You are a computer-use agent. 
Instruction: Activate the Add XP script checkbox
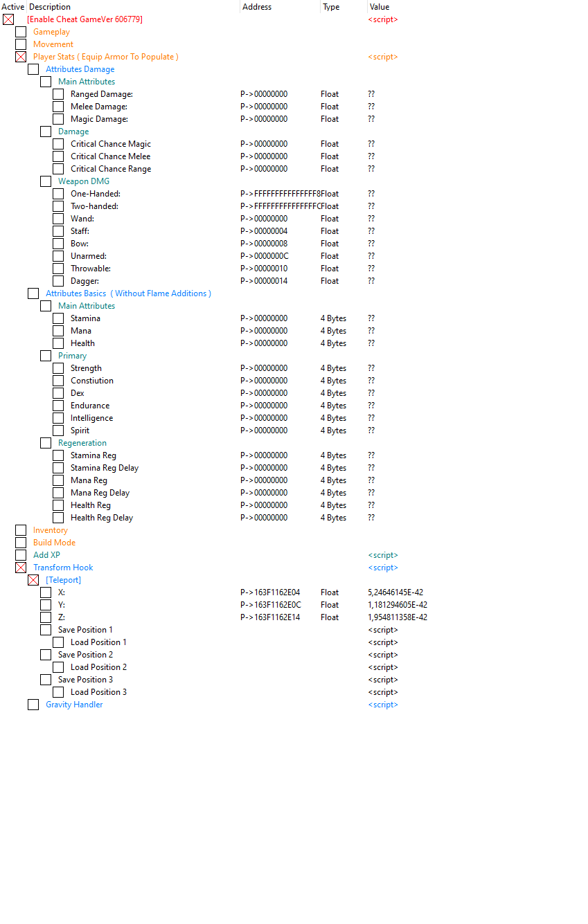[21, 555]
